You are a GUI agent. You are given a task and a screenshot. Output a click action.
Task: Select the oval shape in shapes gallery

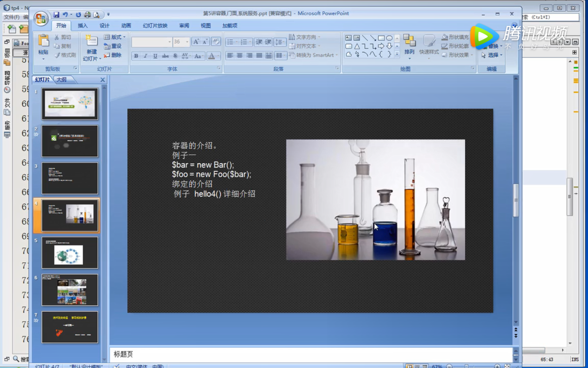(389, 38)
